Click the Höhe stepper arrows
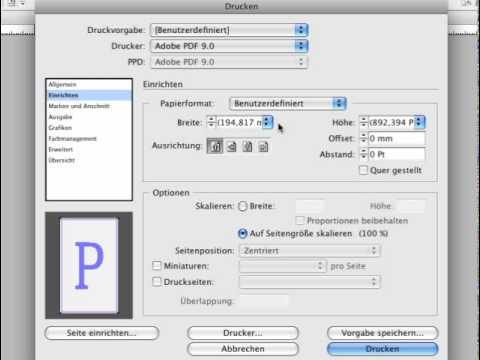Screen dimensions: 480x360 [x=364, y=122]
